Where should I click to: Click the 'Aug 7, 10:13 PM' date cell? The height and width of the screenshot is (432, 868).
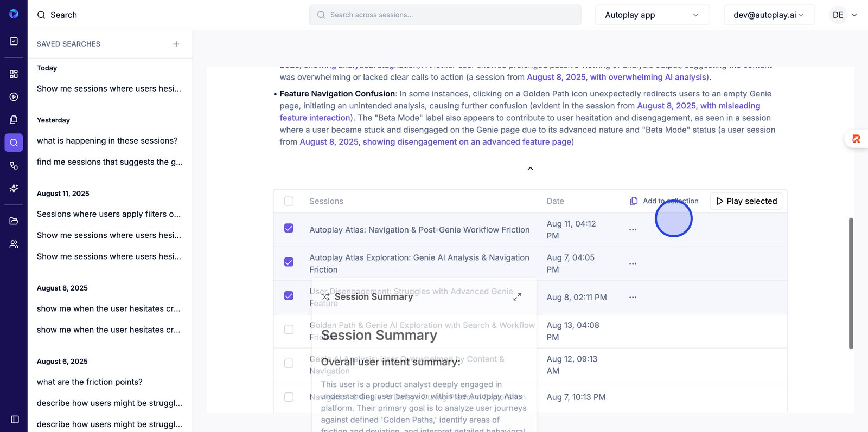tap(576, 397)
